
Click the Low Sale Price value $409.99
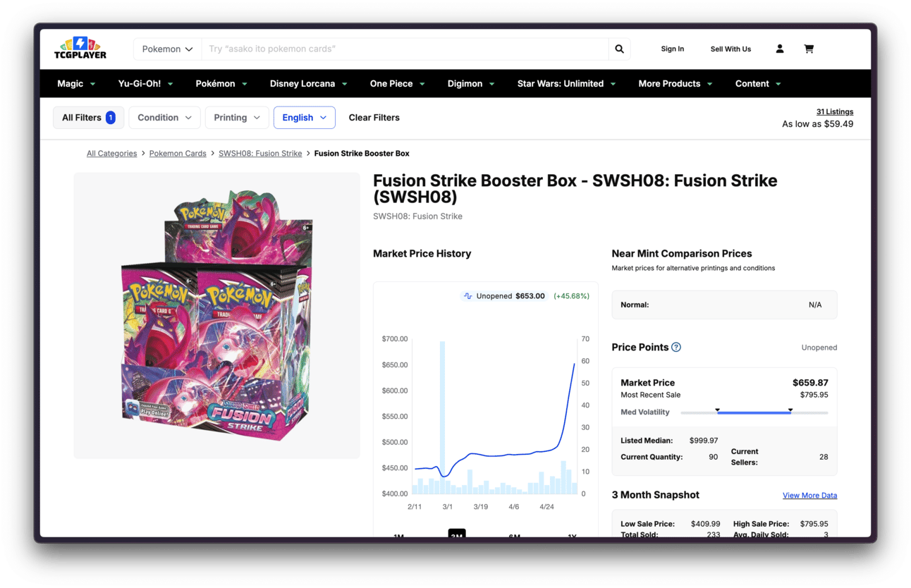click(706, 524)
